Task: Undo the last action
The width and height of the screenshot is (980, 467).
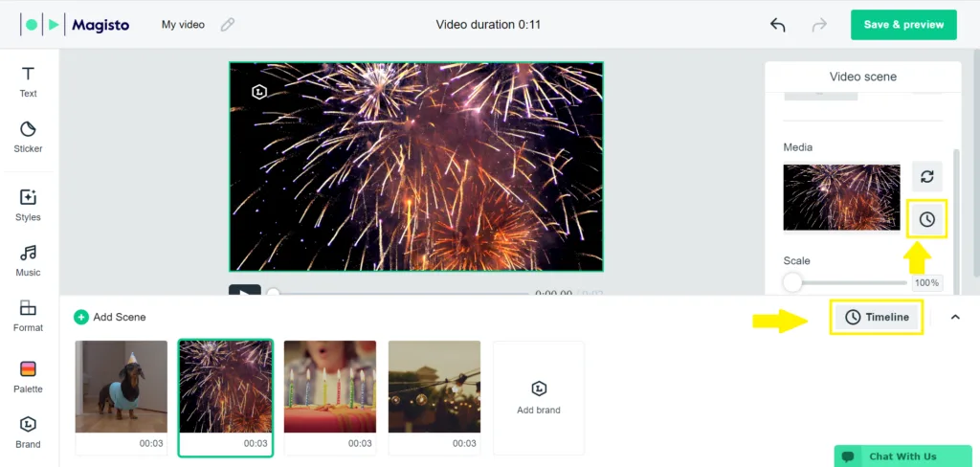Action: click(x=777, y=25)
